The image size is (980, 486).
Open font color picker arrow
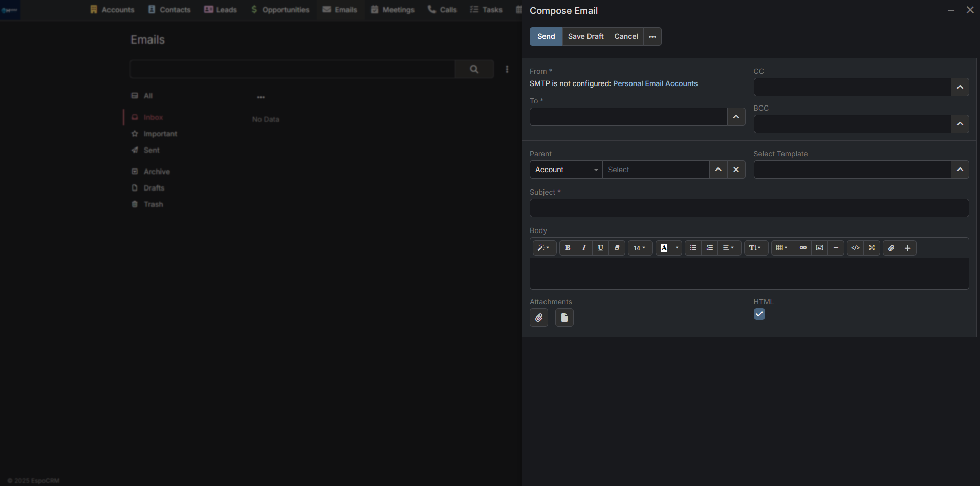pyautogui.click(x=677, y=248)
